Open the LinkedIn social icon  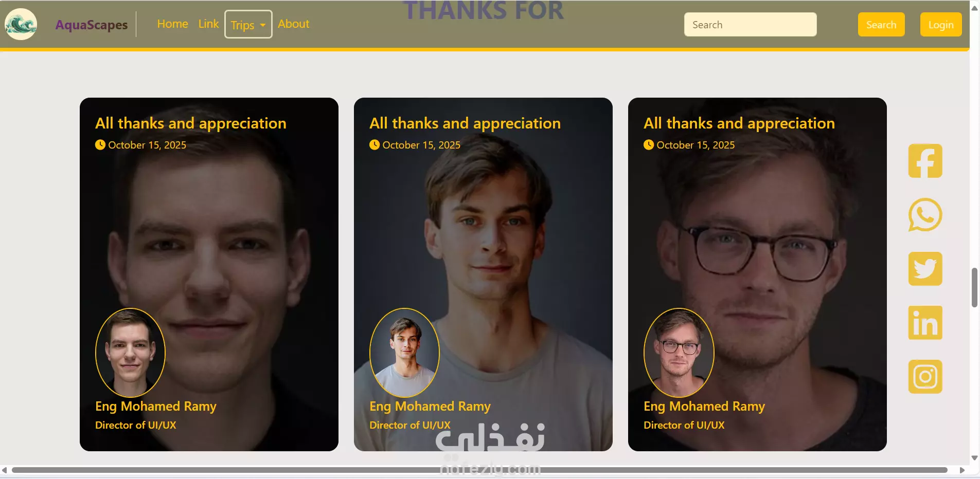[x=925, y=323]
